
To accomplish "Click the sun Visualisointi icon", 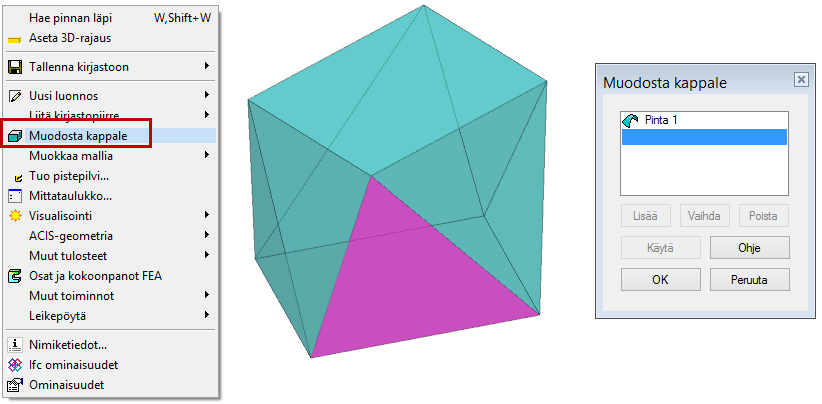I will coord(15,216).
